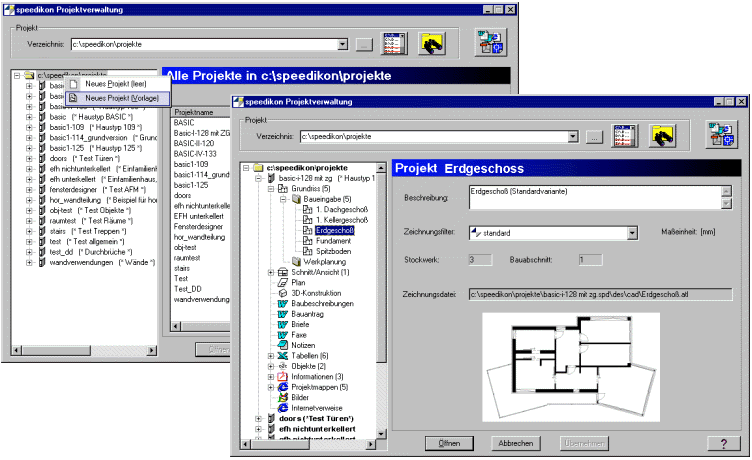This screenshot has height=460, width=752.
Task: Click the Bauabschnitt value field
Action: (590, 260)
